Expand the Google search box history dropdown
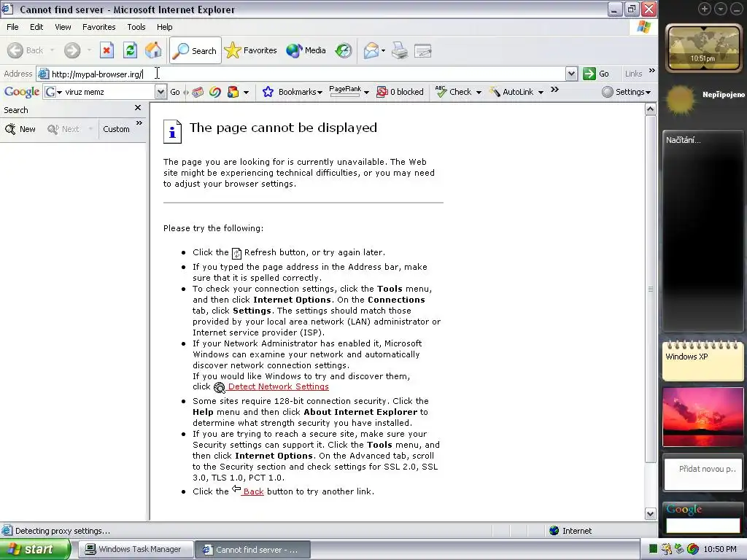 coord(161,92)
